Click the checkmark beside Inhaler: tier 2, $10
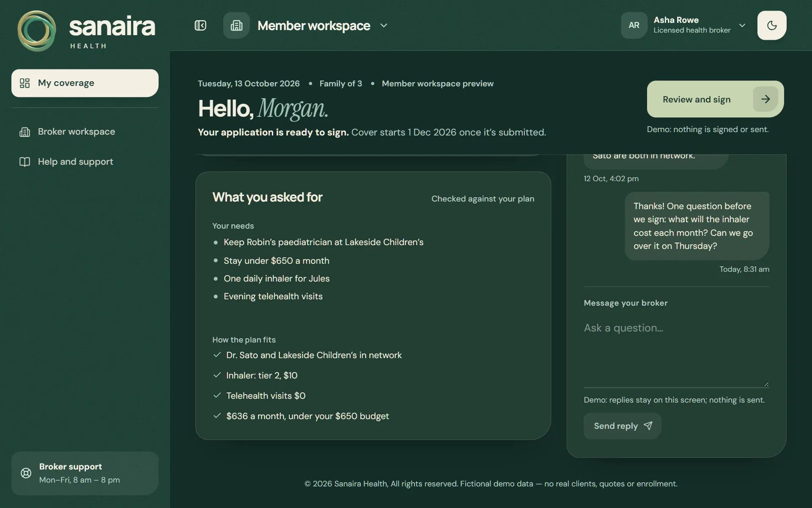The width and height of the screenshot is (812, 508). click(x=217, y=375)
